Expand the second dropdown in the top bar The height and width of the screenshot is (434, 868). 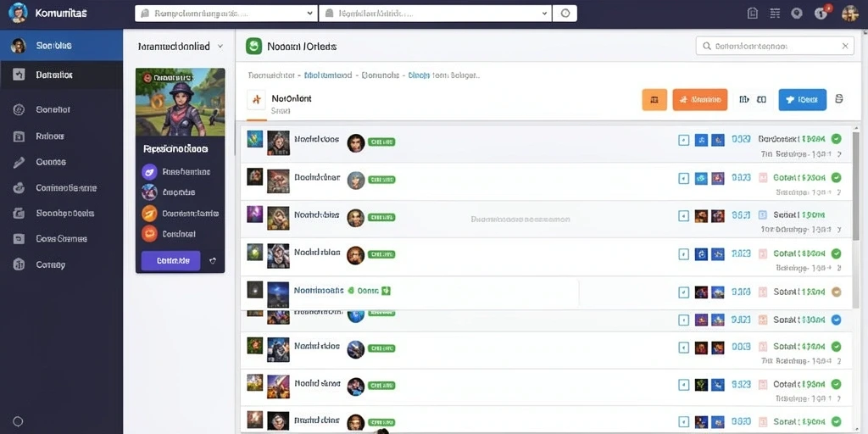point(436,14)
